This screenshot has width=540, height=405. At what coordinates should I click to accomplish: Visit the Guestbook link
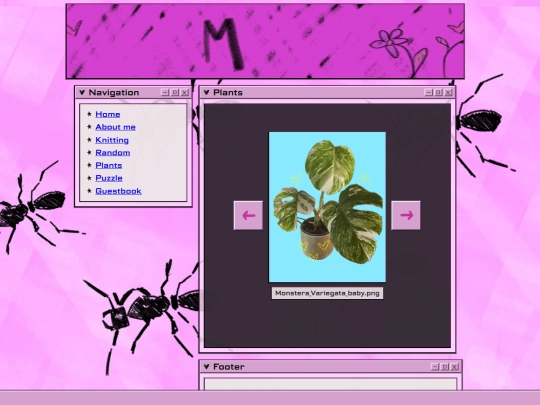click(x=118, y=191)
